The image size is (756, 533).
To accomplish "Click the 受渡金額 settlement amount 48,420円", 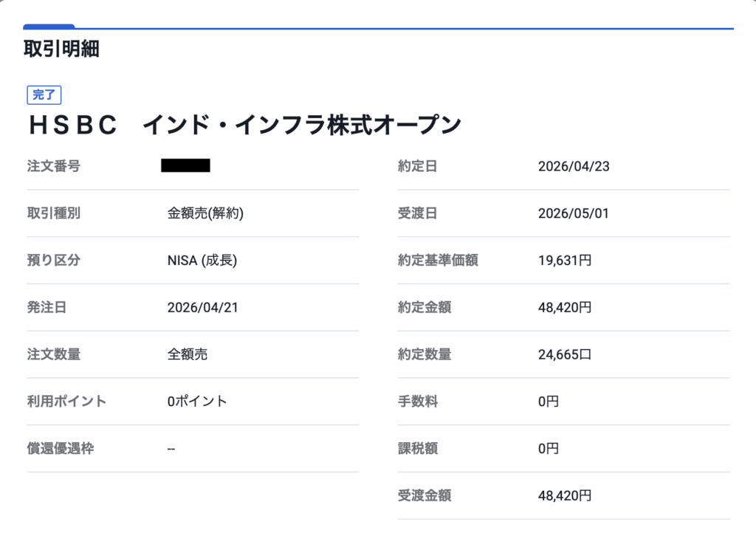I will [x=565, y=495].
